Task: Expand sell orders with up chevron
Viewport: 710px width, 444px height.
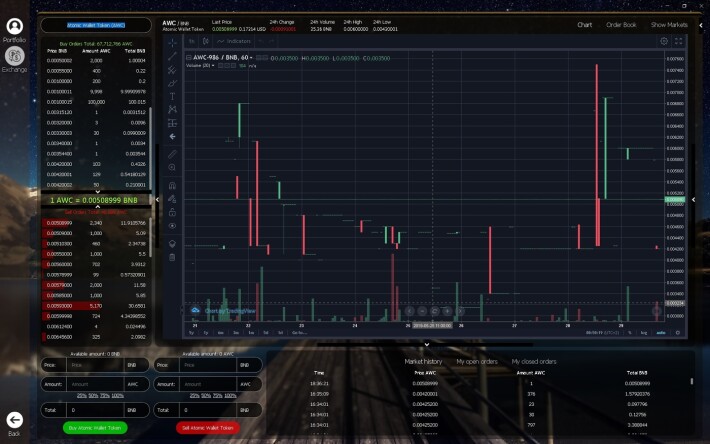Action: [x=97, y=206]
